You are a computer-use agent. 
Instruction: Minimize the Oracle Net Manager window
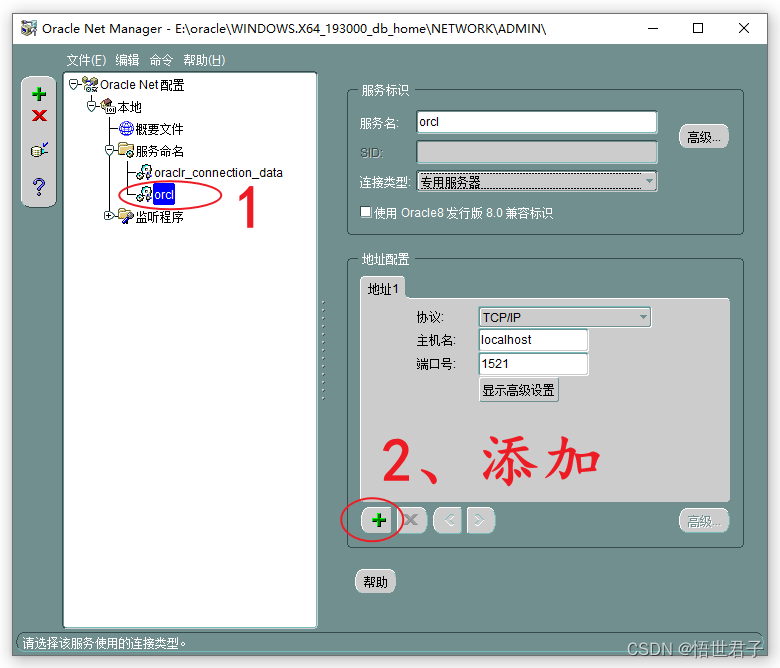coord(653,28)
